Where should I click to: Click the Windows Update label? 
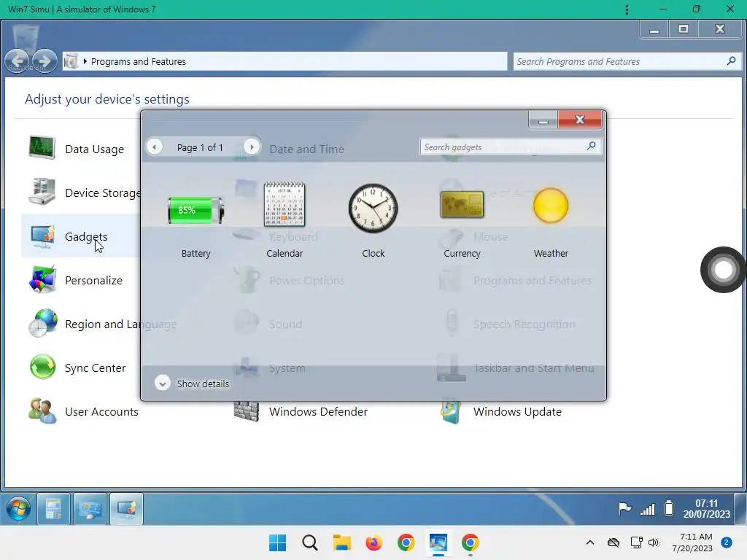tap(517, 411)
